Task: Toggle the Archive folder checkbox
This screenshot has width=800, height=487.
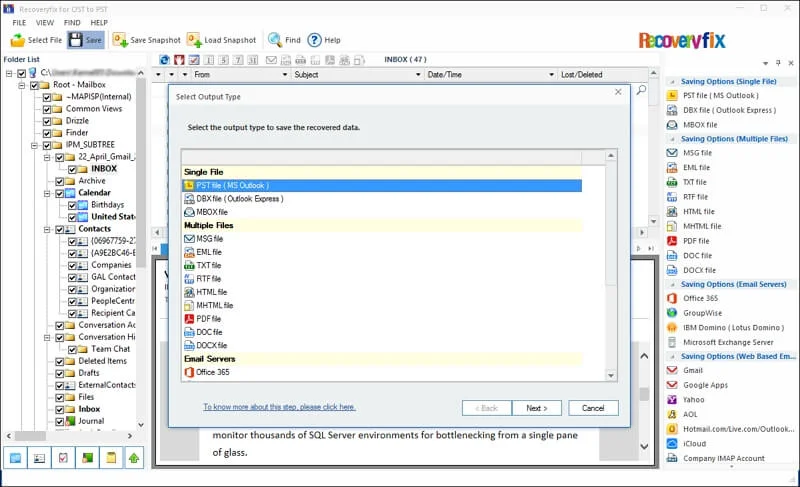Action: 59,181
